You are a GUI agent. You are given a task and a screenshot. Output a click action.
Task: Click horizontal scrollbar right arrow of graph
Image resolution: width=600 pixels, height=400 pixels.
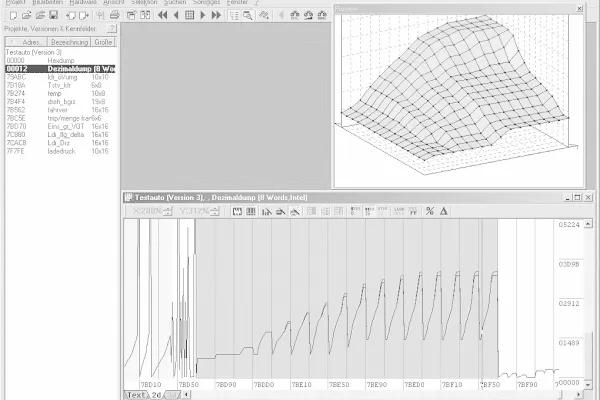(x=578, y=394)
